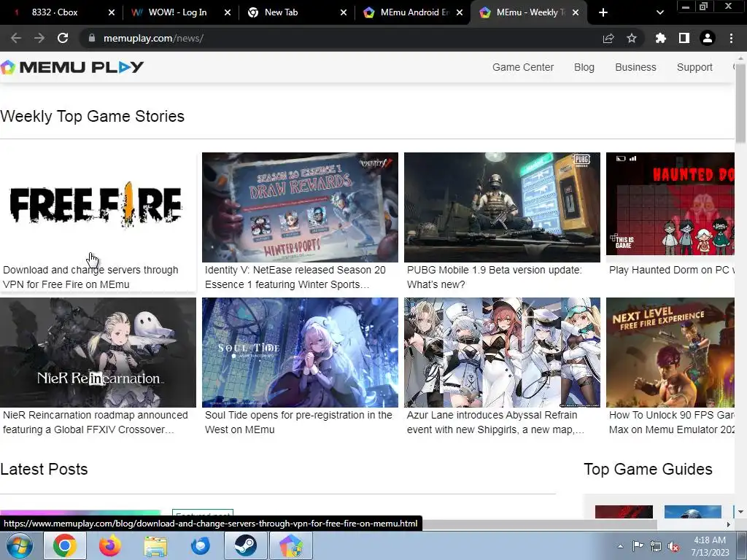Viewport: 747px width, 560px height.
Task: Reload the MEmu news page
Action: (x=63, y=38)
